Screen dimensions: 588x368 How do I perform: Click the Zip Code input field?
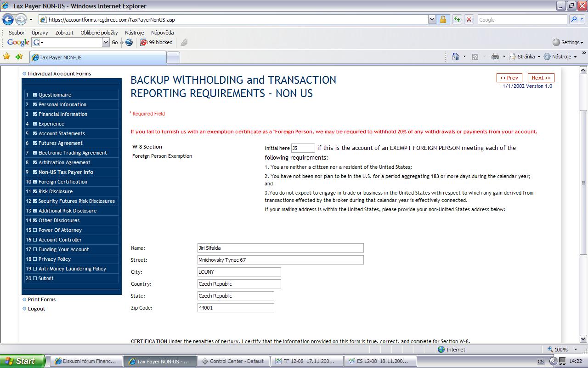pos(236,308)
